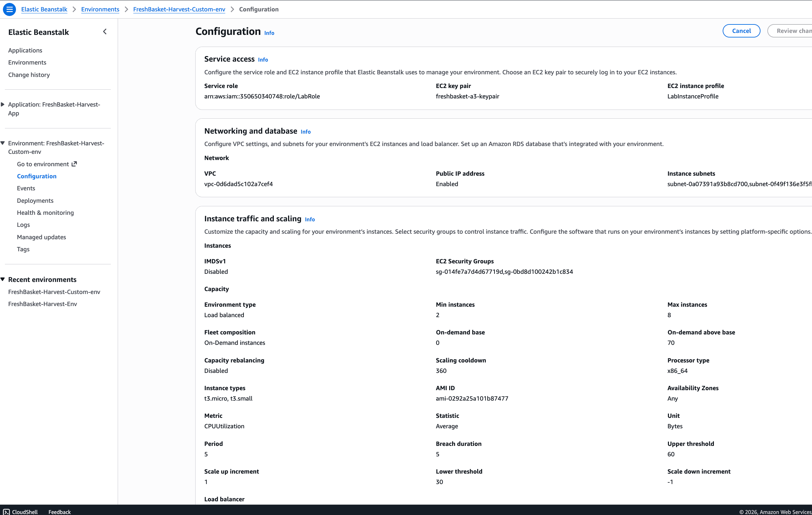Open Health & monitoring in sidebar
Viewport: 812px width, 515px height.
pos(45,213)
